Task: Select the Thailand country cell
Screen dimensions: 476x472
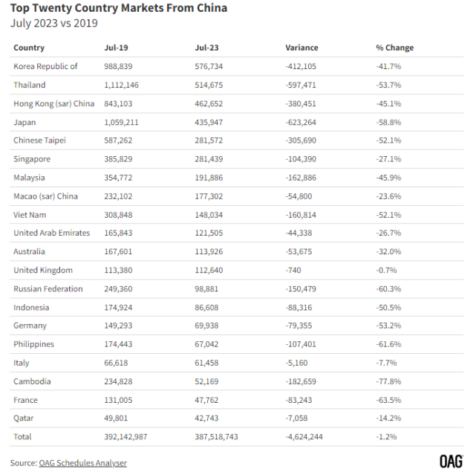Action: pos(30,85)
